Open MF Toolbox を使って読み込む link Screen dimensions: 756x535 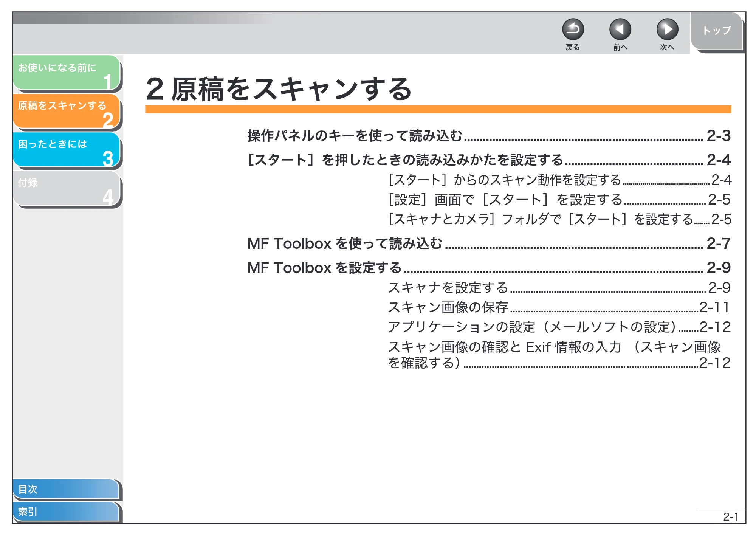489,243
